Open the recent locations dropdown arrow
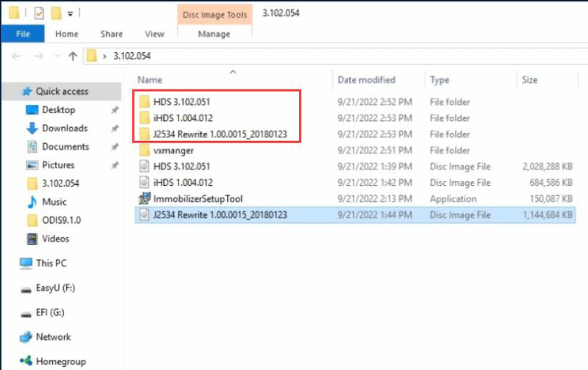The height and width of the screenshot is (370, 588). coord(57,57)
